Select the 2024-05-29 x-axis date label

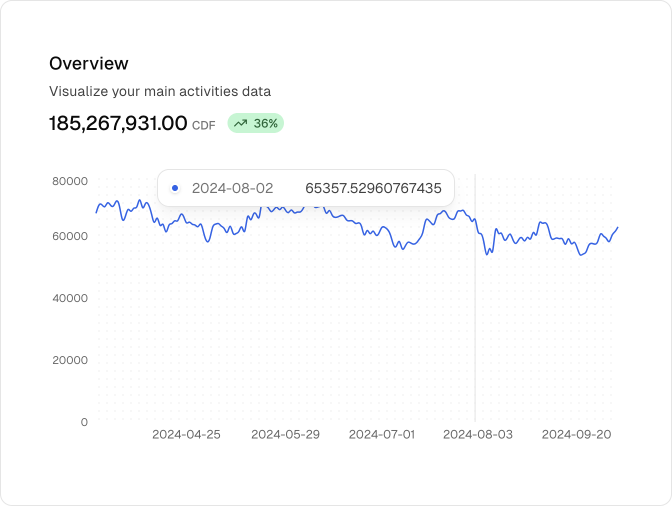284,435
